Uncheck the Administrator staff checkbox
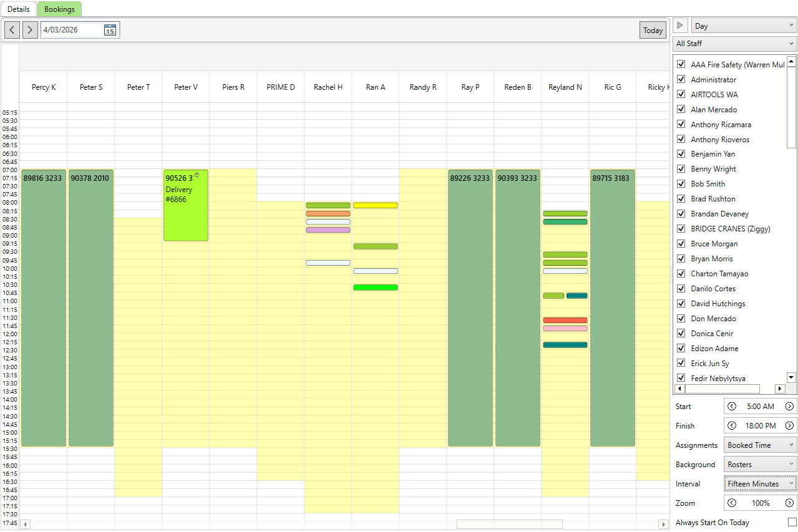The height and width of the screenshot is (532, 798). tap(681, 79)
